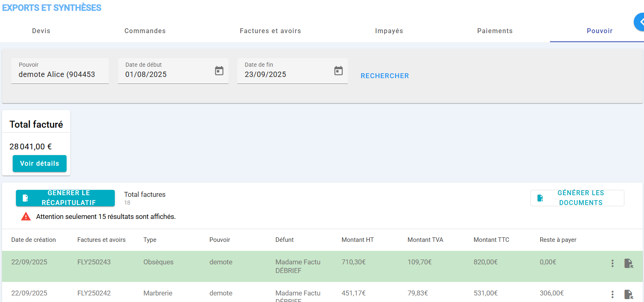The image size is (644, 302).
Task: Select the Paiements tab
Action: click(494, 31)
